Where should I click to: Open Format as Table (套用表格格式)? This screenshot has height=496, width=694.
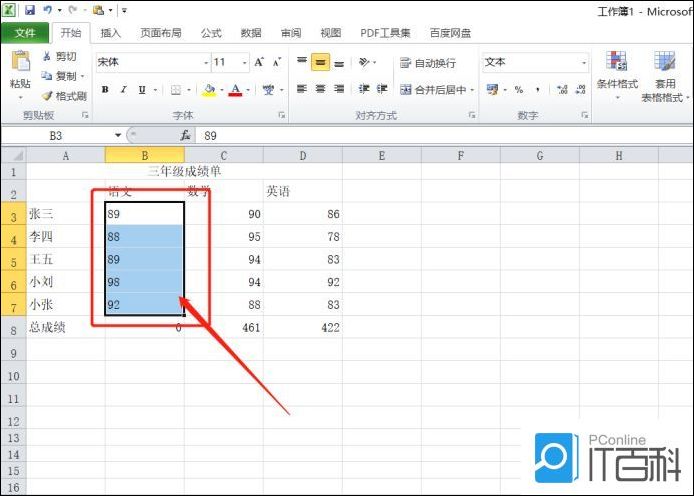coord(665,76)
